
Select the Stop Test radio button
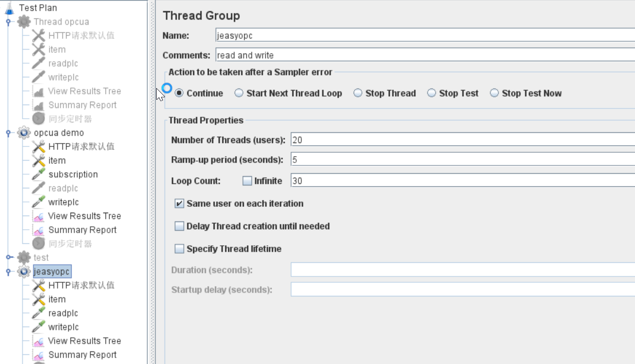pos(432,93)
